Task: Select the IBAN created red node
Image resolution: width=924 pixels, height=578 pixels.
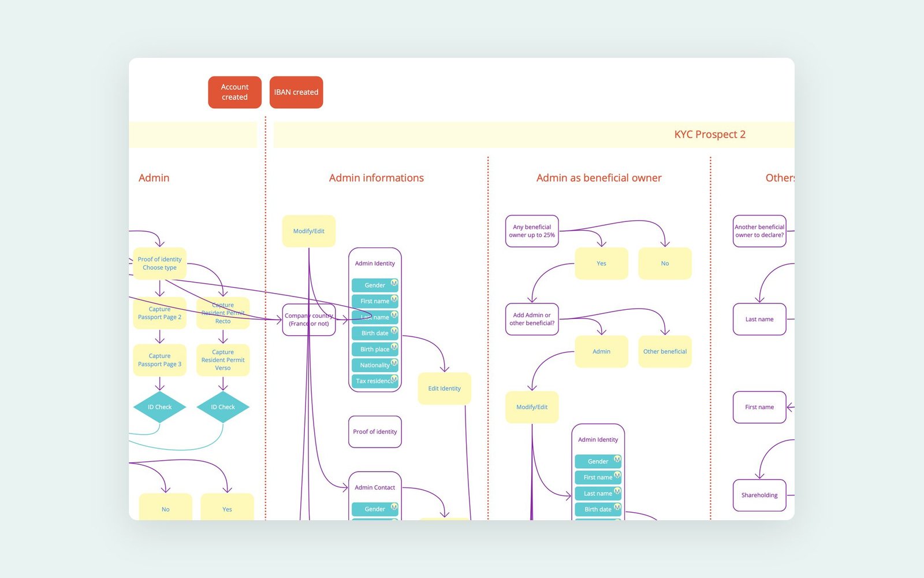Action: pyautogui.click(x=296, y=92)
